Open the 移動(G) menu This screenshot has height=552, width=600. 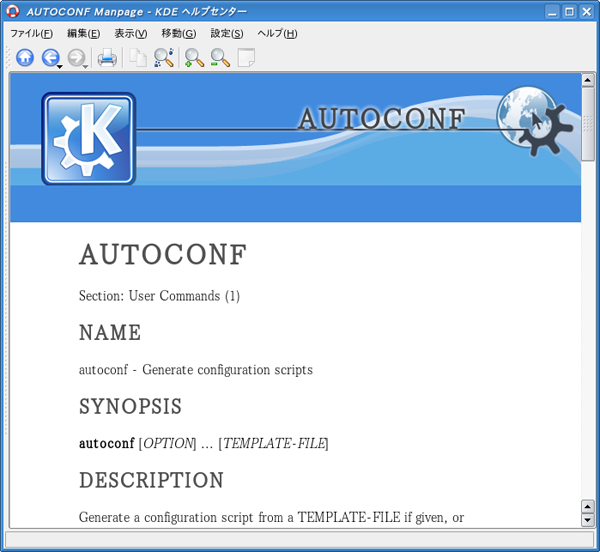point(179,34)
